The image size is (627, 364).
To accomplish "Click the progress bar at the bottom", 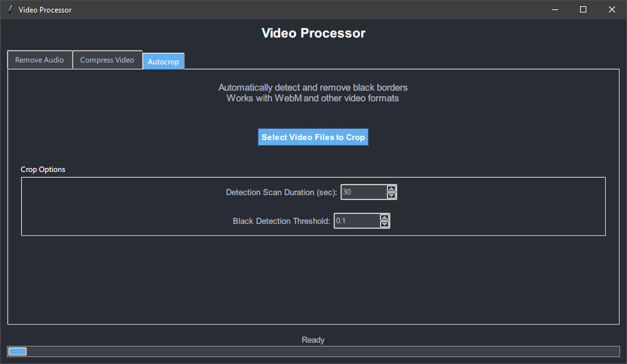I will click(313, 351).
